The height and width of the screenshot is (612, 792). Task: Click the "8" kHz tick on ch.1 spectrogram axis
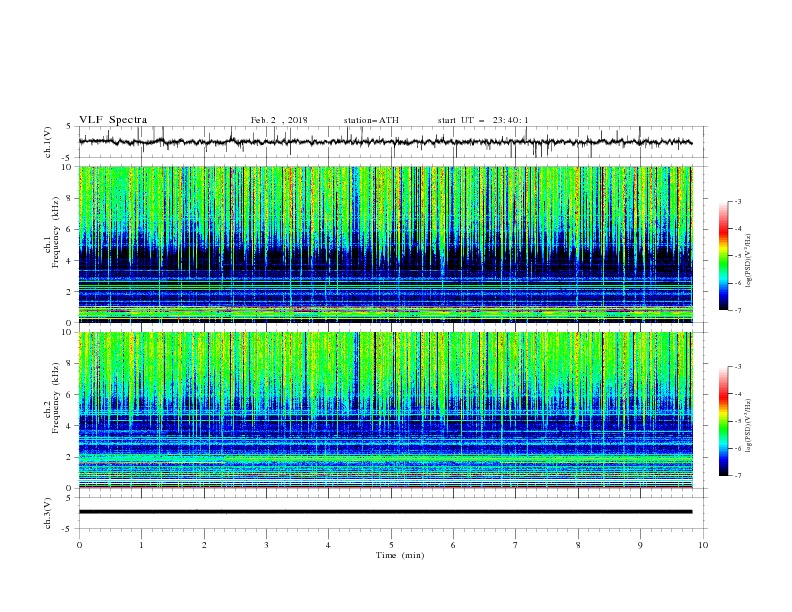click(x=70, y=198)
